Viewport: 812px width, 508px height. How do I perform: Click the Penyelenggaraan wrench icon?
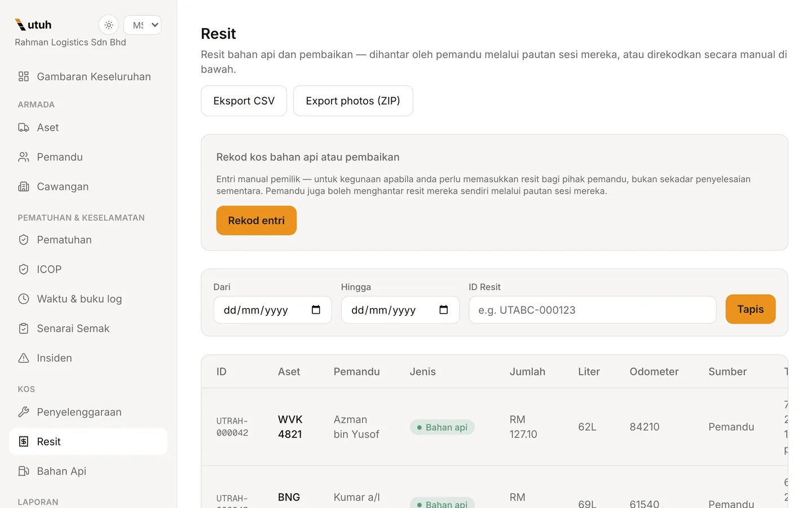[x=24, y=412]
